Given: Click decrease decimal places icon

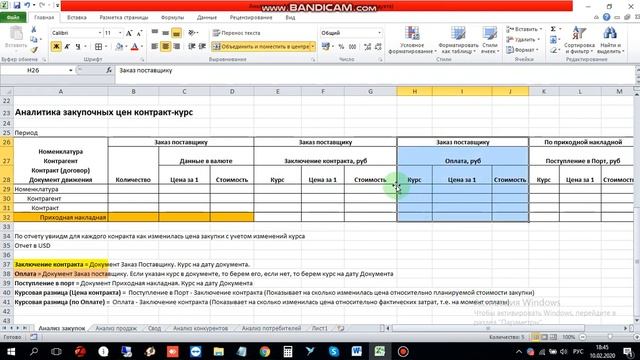Looking at the screenshot, I should [378, 47].
